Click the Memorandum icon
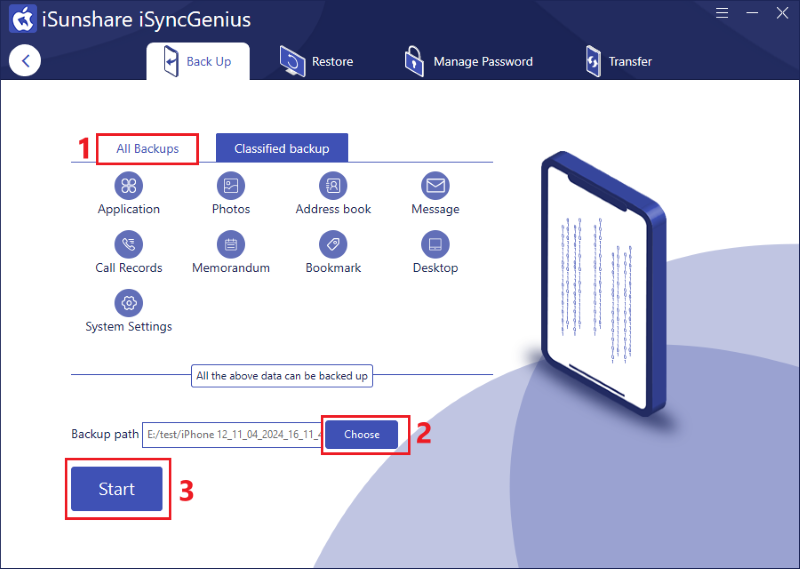 [231, 244]
